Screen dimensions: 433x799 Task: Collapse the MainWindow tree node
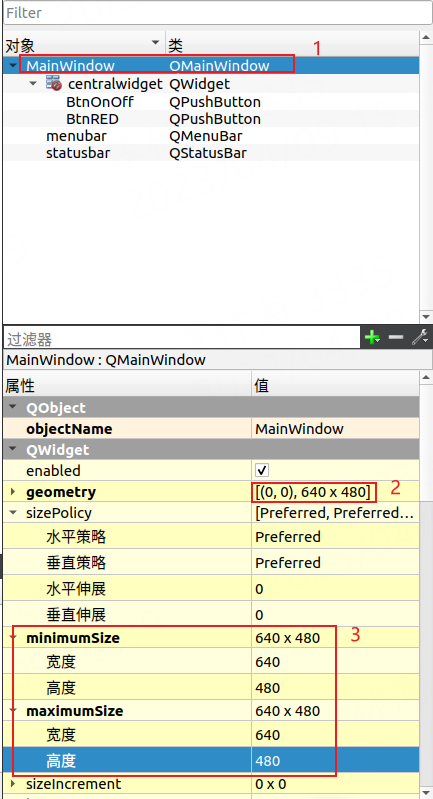point(13,65)
